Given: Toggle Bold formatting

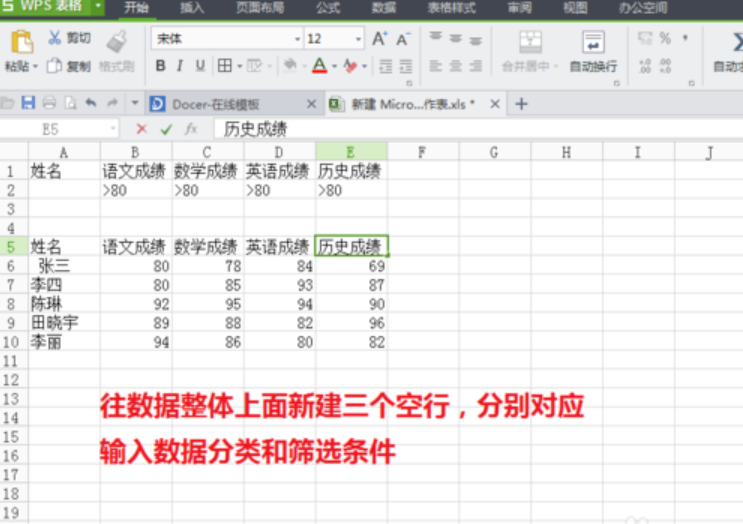Looking at the screenshot, I should pos(160,66).
